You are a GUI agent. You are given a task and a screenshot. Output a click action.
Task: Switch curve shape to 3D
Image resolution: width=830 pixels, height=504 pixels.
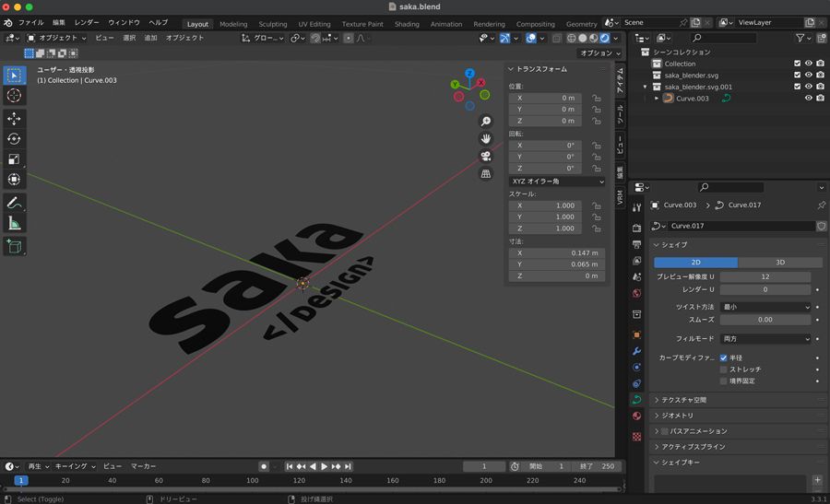click(779, 263)
